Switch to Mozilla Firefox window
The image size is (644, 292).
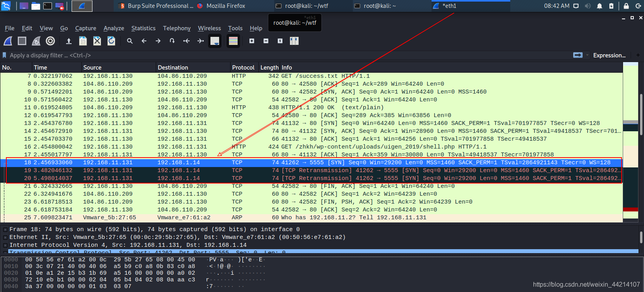tap(221, 6)
